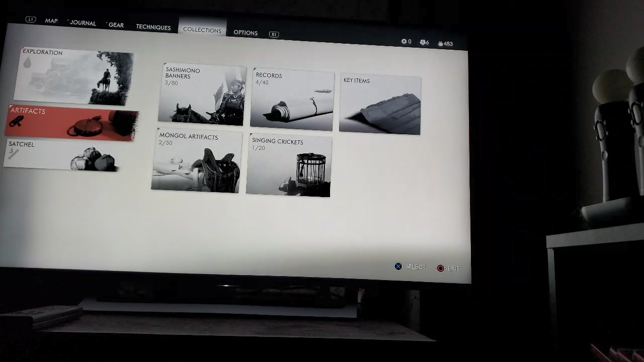Open the Key Items card
644x362 pixels.
(x=380, y=105)
